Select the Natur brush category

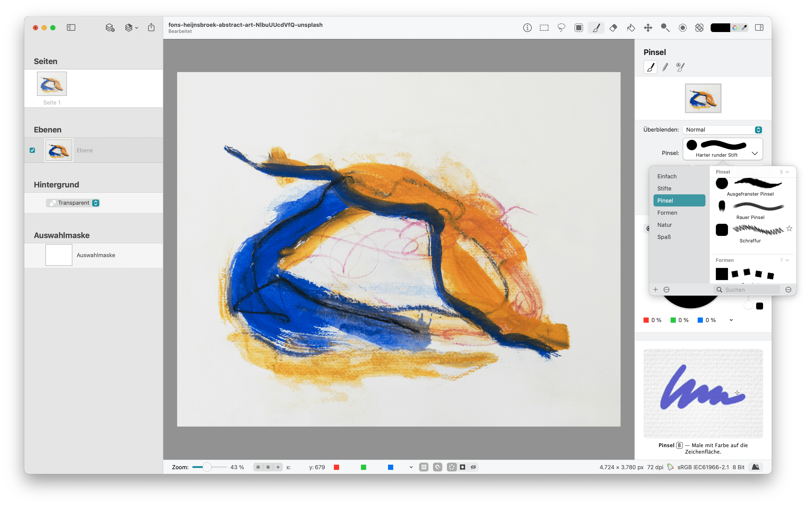[679, 225]
